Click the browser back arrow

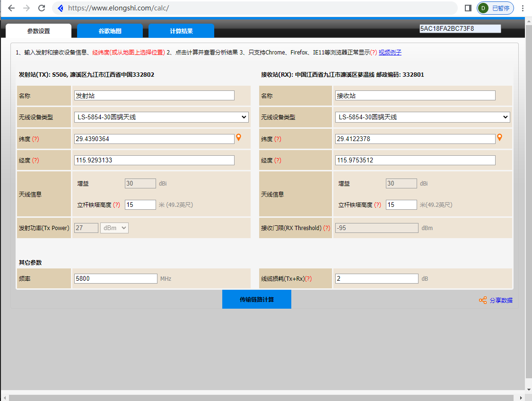[x=11, y=8]
